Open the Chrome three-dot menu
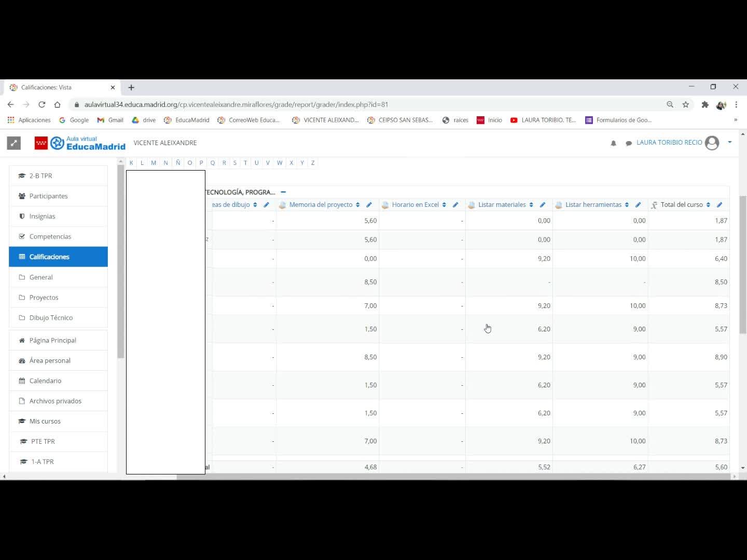Screen dimensions: 747x560 [736, 104]
